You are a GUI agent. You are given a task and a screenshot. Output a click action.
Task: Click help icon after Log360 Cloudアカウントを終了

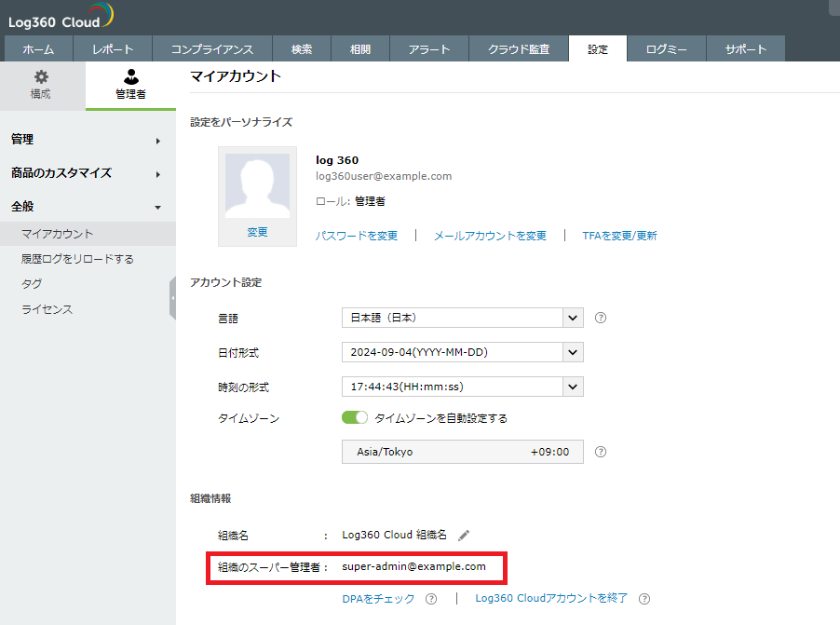[x=644, y=599]
